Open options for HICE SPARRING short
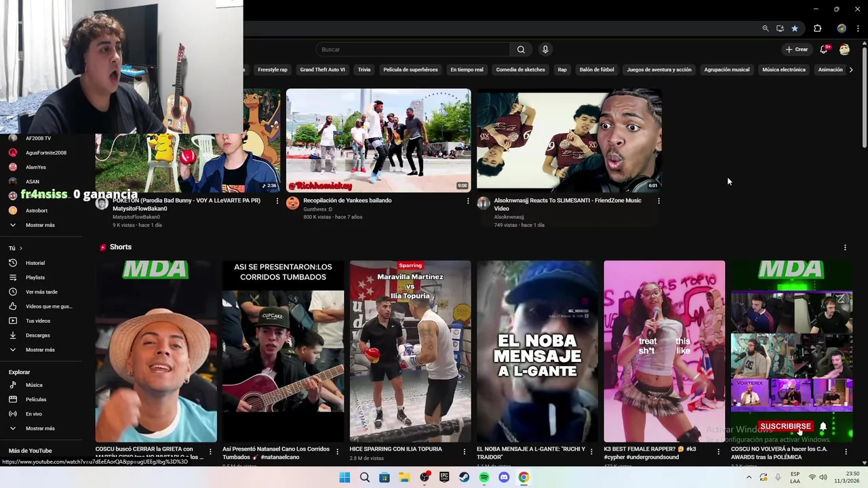The image size is (868, 488). (465, 451)
